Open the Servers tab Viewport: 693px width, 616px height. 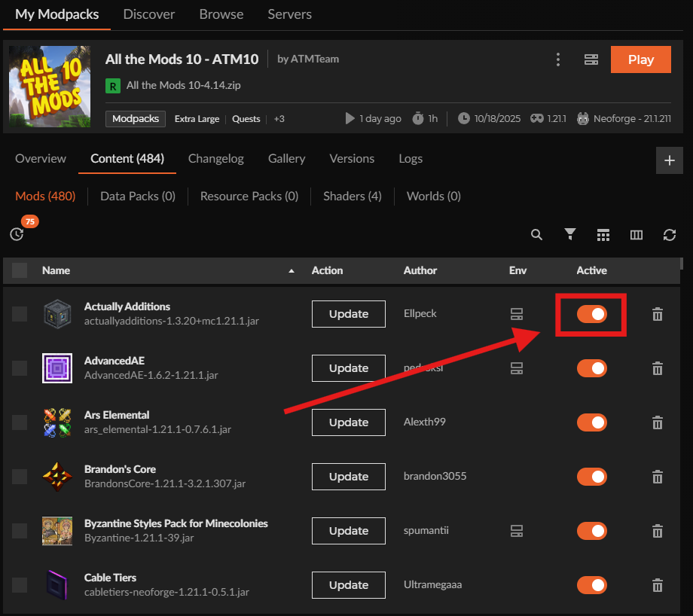coord(289,14)
